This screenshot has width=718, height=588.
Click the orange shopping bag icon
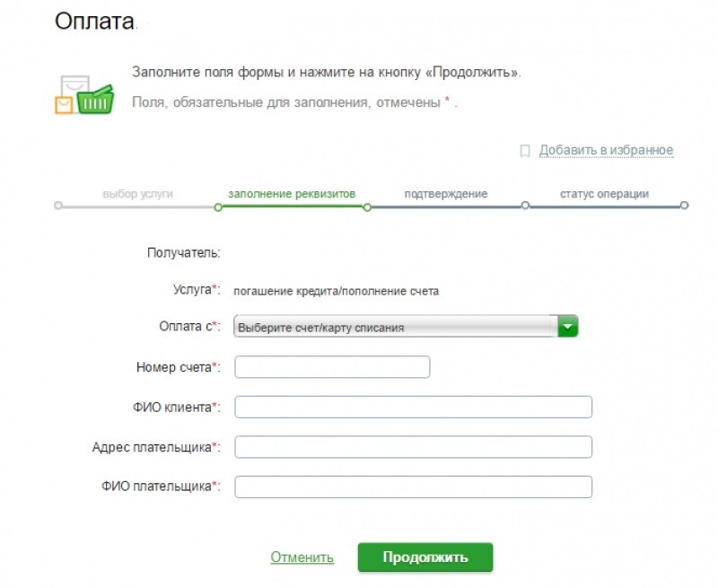pos(64,105)
